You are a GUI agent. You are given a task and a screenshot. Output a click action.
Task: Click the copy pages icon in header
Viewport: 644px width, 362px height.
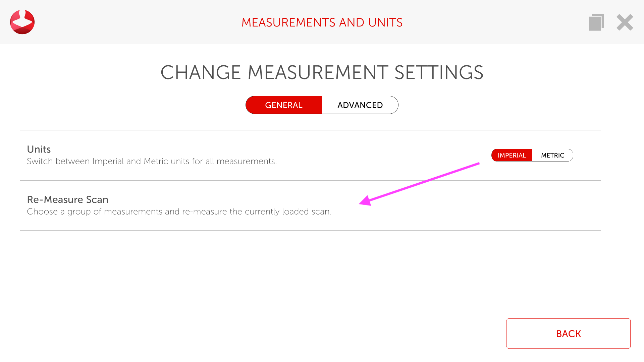pos(596,22)
